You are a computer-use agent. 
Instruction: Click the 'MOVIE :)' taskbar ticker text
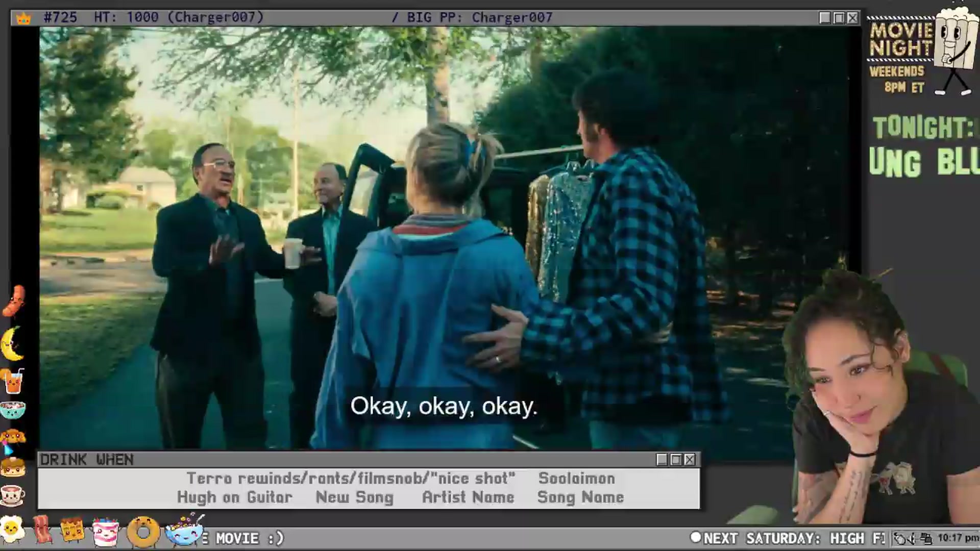(250, 538)
